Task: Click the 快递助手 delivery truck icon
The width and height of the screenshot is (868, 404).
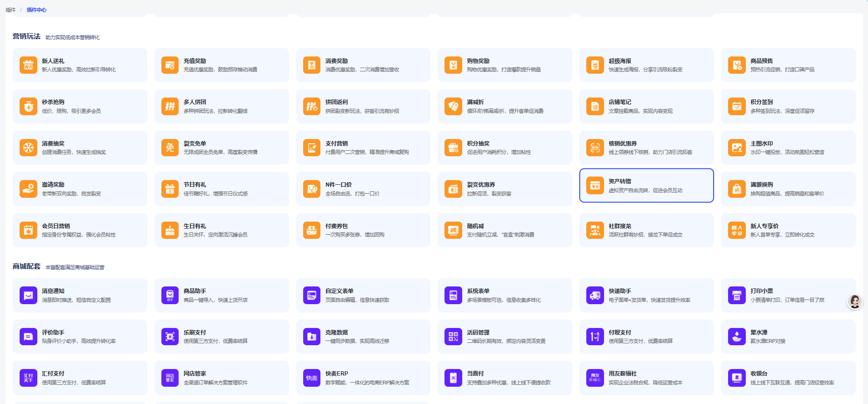Action: click(595, 295)
